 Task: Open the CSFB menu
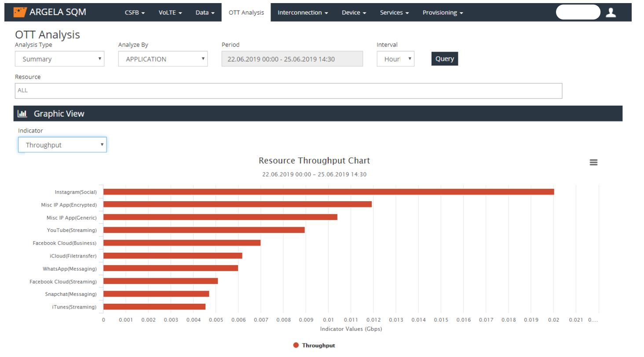click(135, 13)
